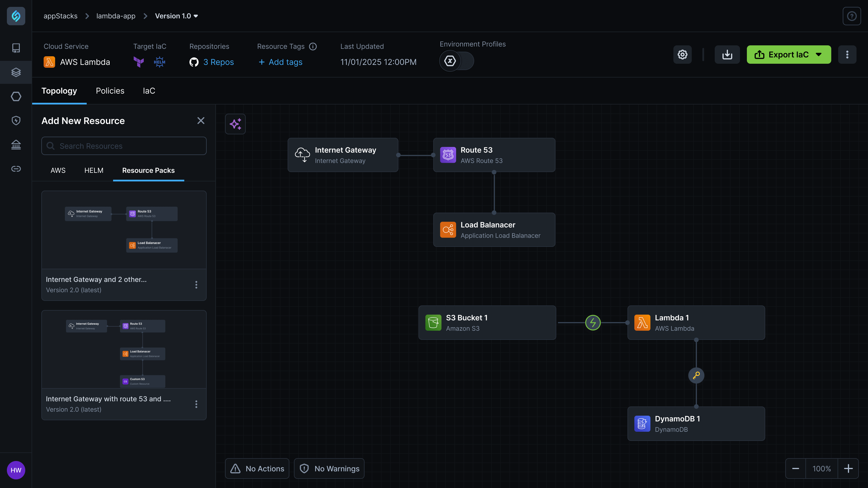Click the download icon button
Viewport: 868px width, 488px height.
[x=727, y=55]
